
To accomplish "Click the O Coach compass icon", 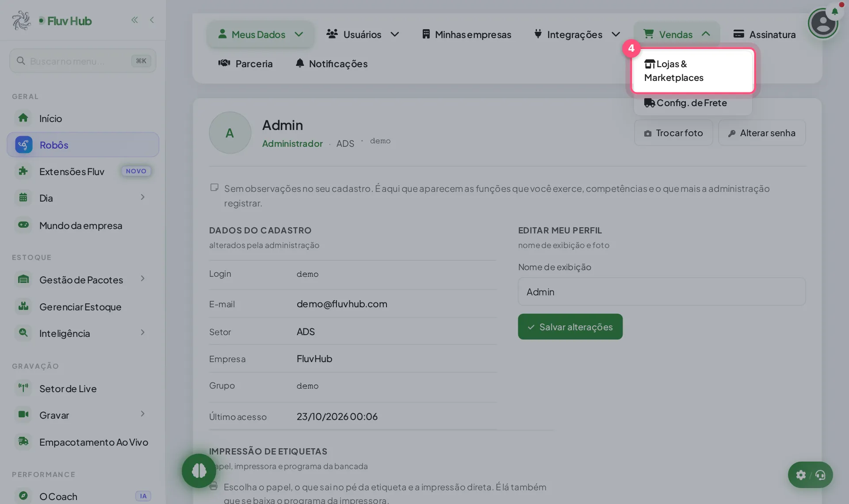I will click(x=23, y=496).
